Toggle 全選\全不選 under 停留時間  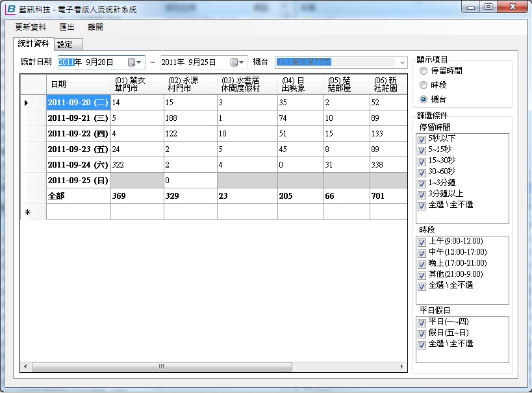pyautogui.click(x=422, y=206)
